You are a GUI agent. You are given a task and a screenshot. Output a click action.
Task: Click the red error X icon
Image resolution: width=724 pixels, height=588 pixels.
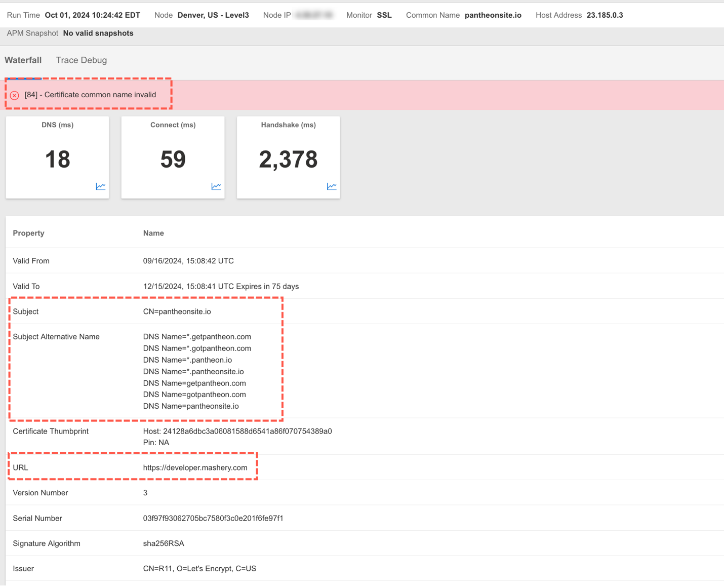coord(15,95)
